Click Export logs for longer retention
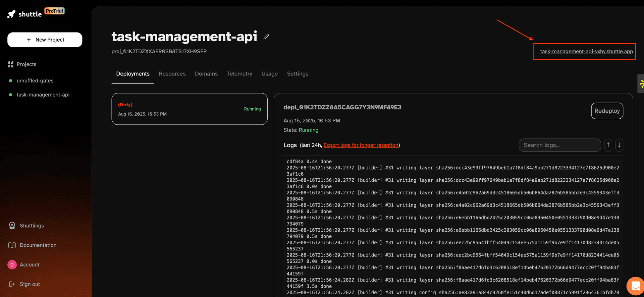Screen dimensions: 644x297 [361, 145]
